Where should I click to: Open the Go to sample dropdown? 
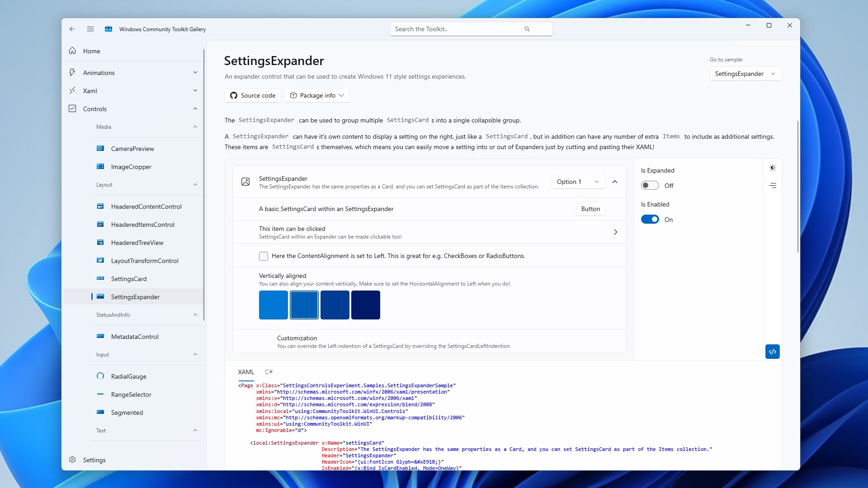[x=745, y=74]
